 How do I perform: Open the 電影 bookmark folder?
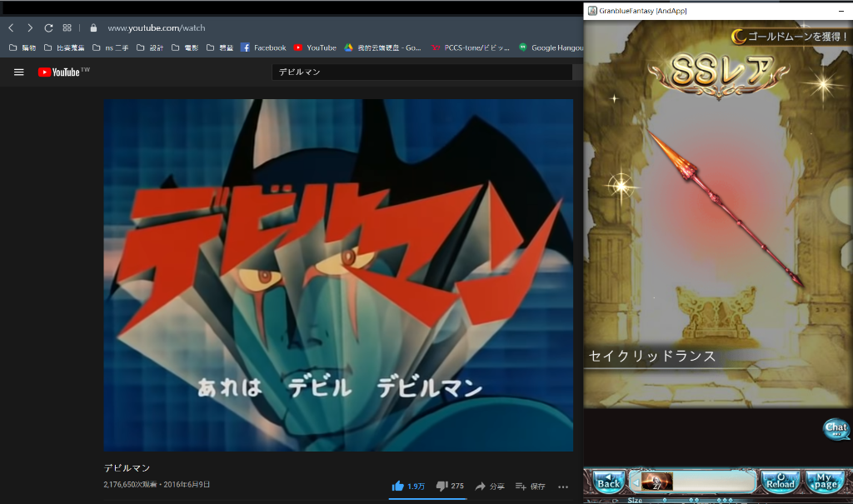pyautogui.click(x=185, y=47)
